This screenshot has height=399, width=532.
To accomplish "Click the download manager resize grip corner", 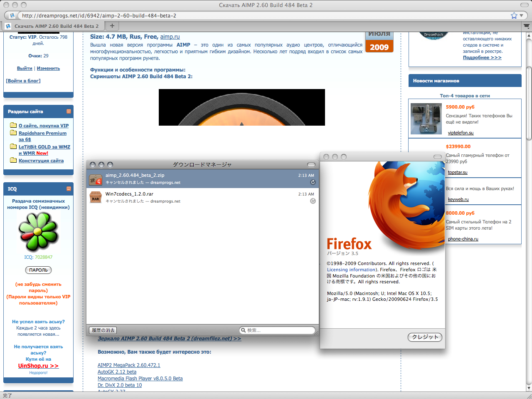I will click(x=316, y=333).
